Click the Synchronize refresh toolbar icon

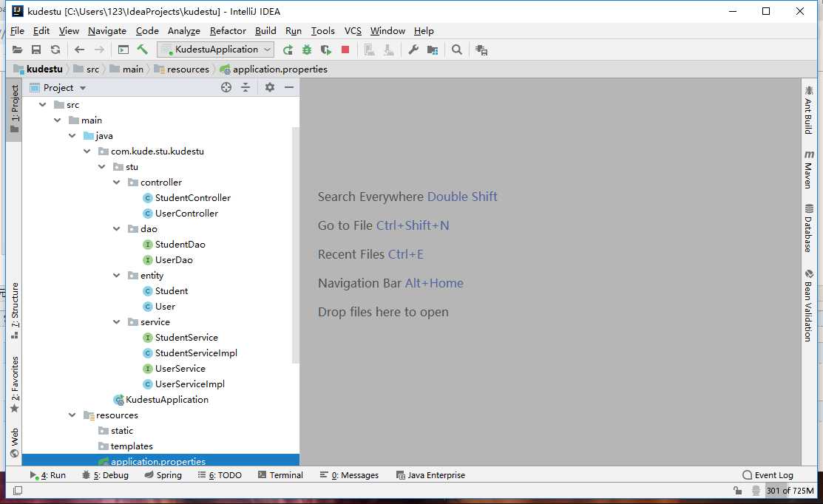pos(55,50)
